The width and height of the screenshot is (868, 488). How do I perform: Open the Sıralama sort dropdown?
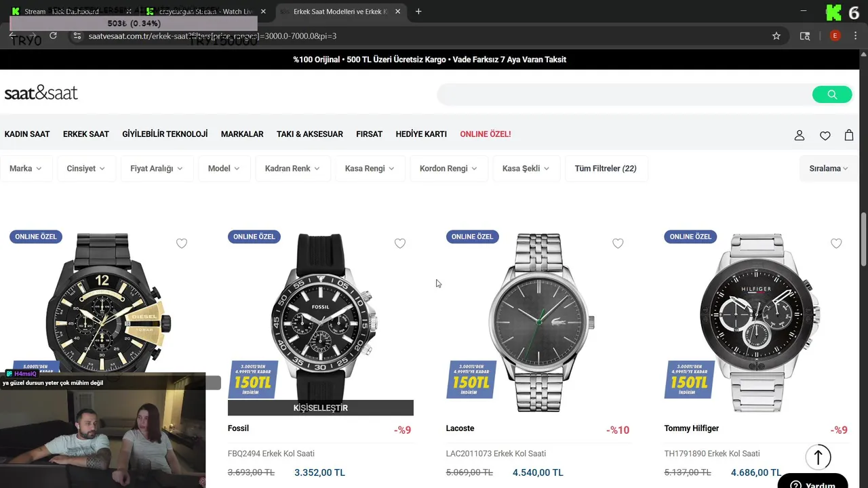pyautogui.click(x=829, y=168)
